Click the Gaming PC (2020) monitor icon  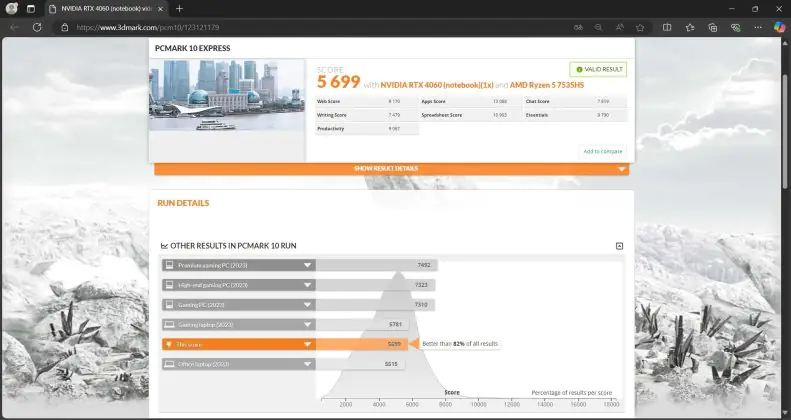(x=170, y=305)
